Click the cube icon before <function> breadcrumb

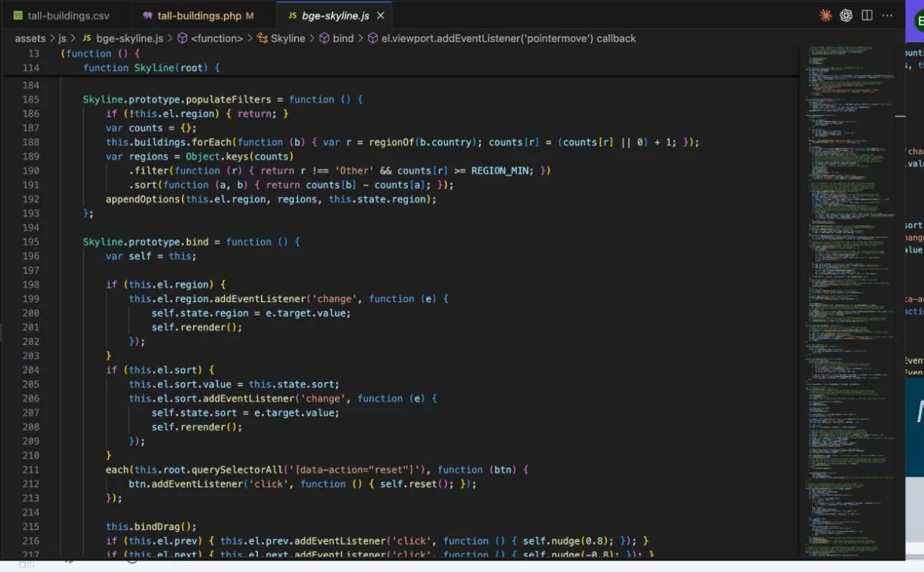(182, 38)
